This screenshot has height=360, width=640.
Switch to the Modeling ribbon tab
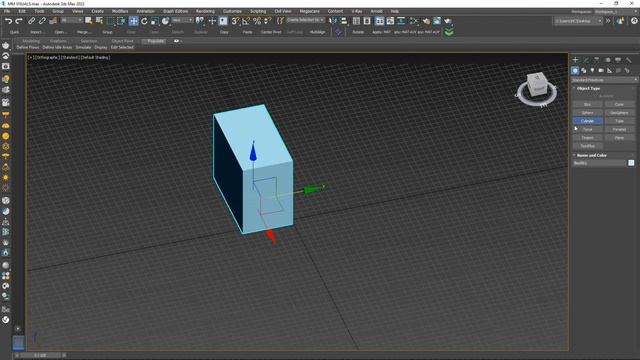(x=31, y=41)
